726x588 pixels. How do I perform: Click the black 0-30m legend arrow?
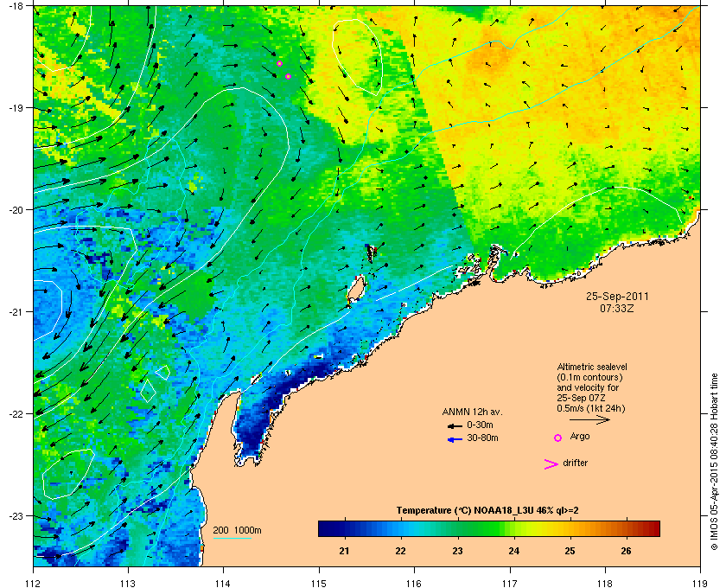[455, 426]
